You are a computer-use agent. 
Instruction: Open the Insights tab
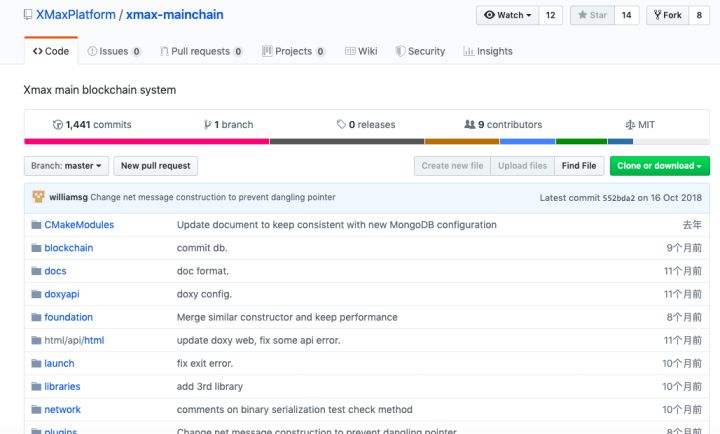pyautogui.click(x=488, y=51)
